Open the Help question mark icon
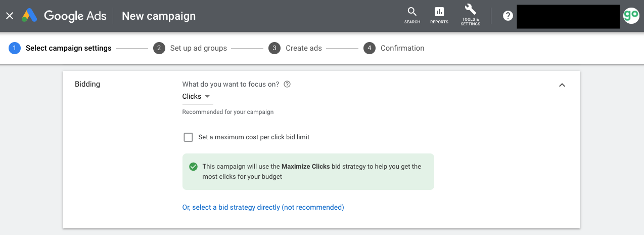 (508, 16)
